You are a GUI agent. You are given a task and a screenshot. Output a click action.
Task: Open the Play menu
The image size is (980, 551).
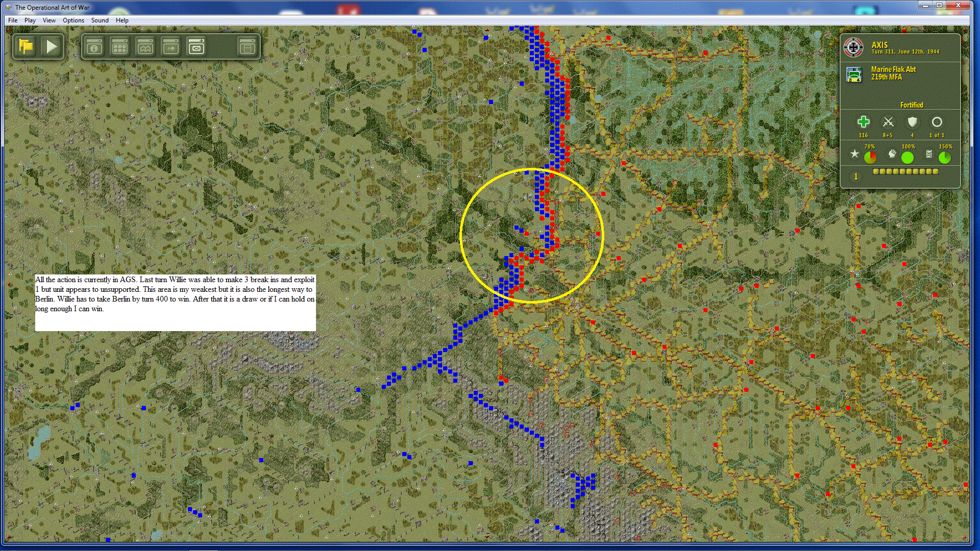tap(30, 20)
